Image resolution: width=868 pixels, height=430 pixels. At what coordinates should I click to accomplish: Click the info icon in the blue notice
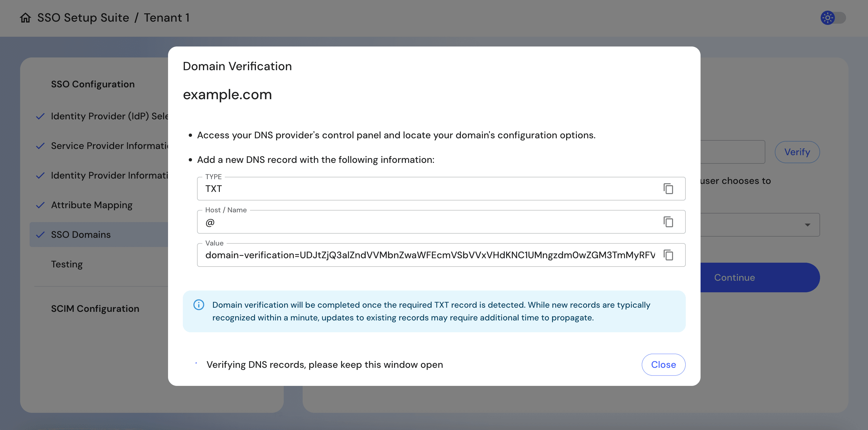click(x=199, y=305)
